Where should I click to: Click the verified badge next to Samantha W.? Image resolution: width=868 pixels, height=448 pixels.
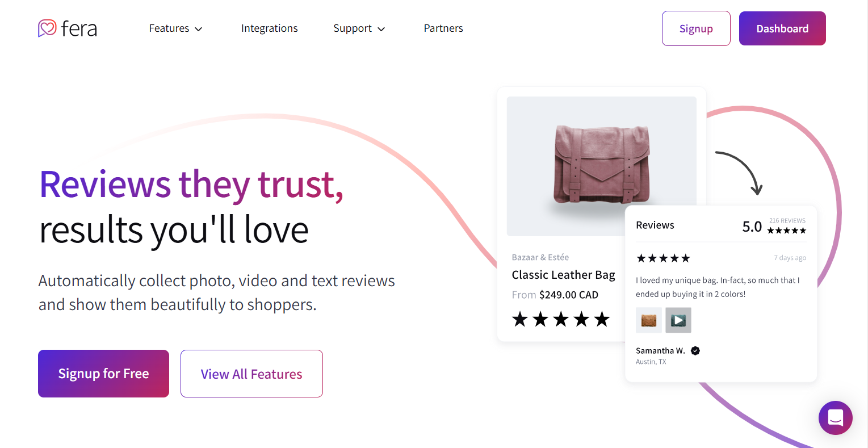click(695, 350)
